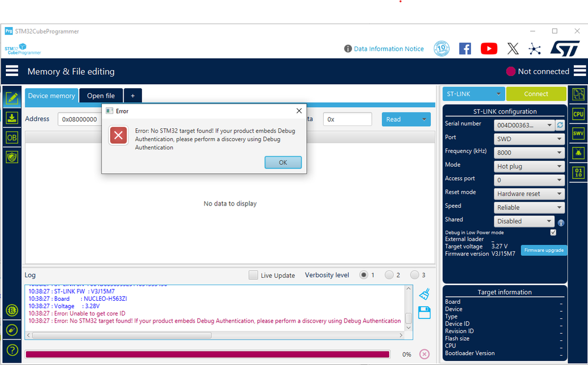Open the debug bug icon on right sidebar
588x365 pixels.
(x=578, y=152)
